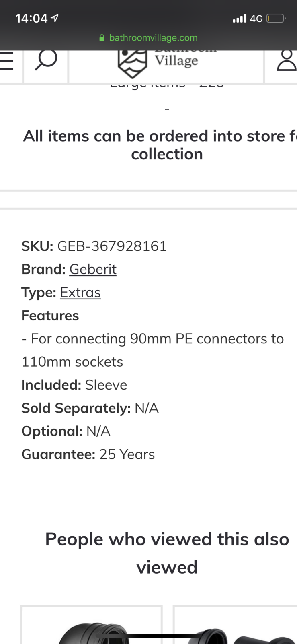The image size is (297, 644).
Task: Tap the padlock icon in address bar
Action: 102,38
